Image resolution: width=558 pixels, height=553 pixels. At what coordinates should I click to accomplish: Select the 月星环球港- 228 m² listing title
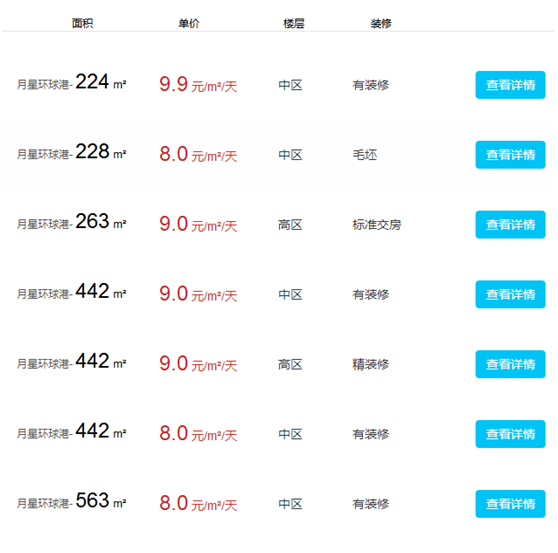coord(72,152)
